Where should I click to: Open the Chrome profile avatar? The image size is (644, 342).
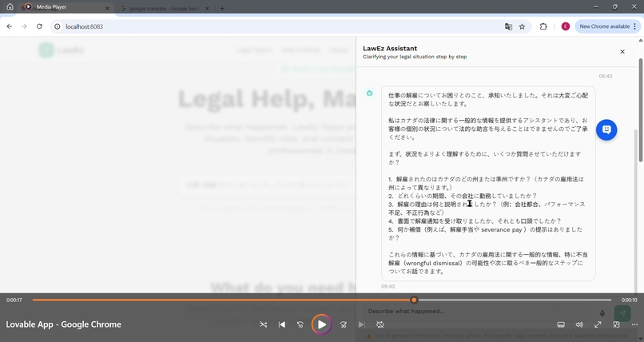(566, 26)
